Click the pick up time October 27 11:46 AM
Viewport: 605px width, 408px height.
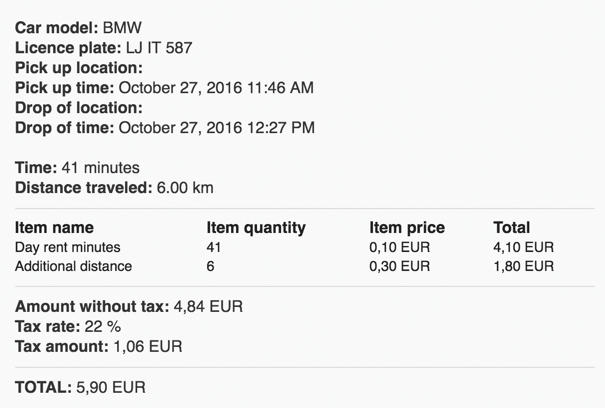click(x=216, y=88)
